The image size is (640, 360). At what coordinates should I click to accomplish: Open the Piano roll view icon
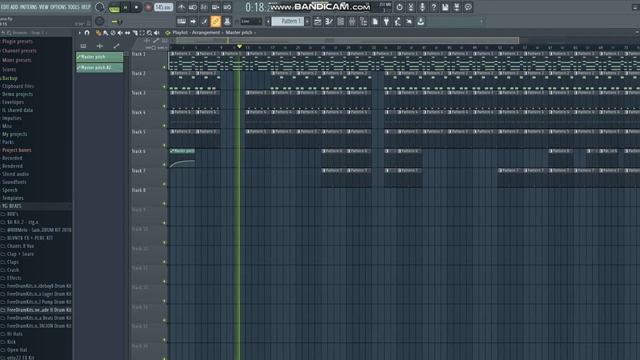(x=329, y=21)
